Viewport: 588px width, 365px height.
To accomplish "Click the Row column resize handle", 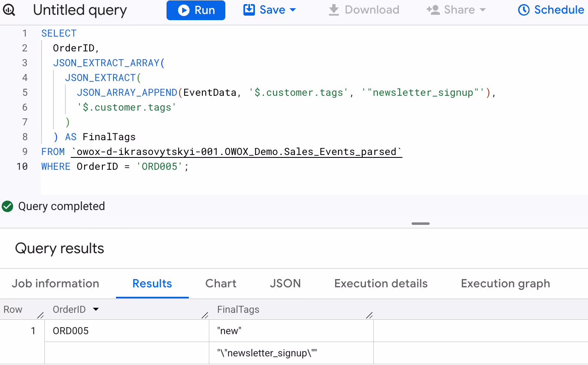I will (x=40, y=315).
